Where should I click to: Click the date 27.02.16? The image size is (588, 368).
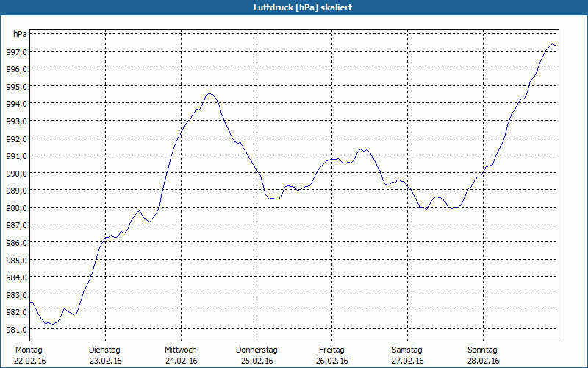408,361
